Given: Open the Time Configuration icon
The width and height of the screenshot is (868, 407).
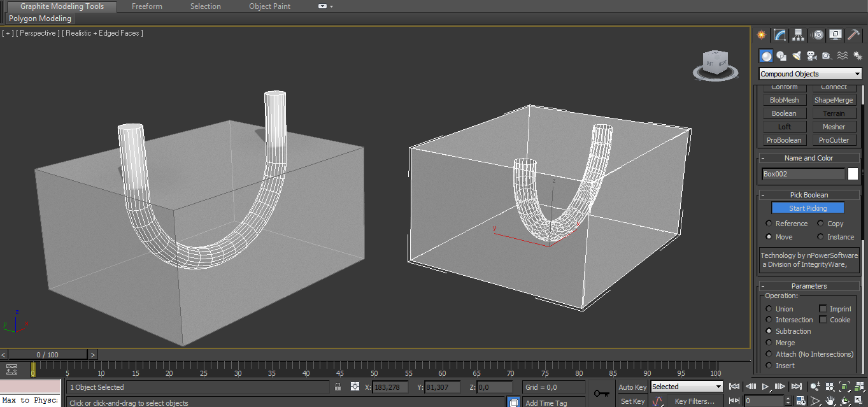Looking at the screenshot, I should click(x=800, y=401).
